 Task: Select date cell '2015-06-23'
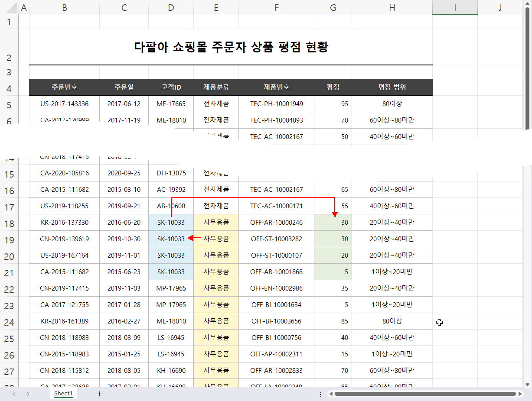pos(124,272)
